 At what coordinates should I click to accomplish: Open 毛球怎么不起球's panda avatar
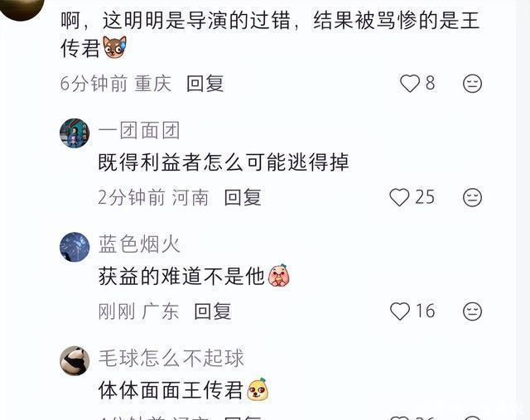pos(75,361)
